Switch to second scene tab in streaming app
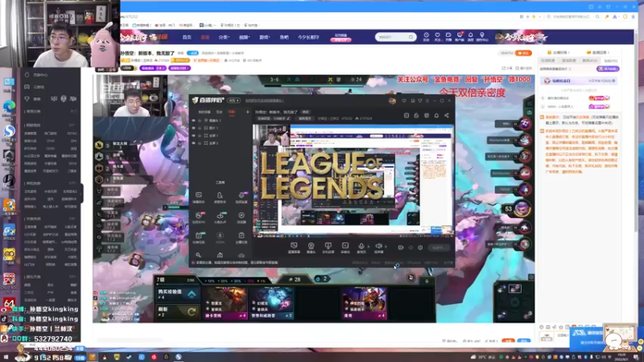Viewport: 644px width, 362px height. (x=219, y=112)
